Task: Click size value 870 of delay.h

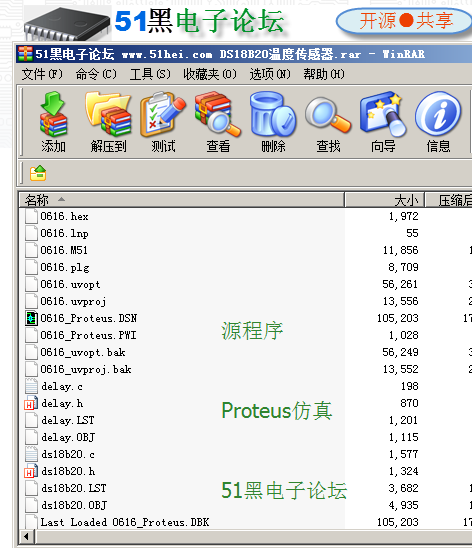Action: (409, 403)
